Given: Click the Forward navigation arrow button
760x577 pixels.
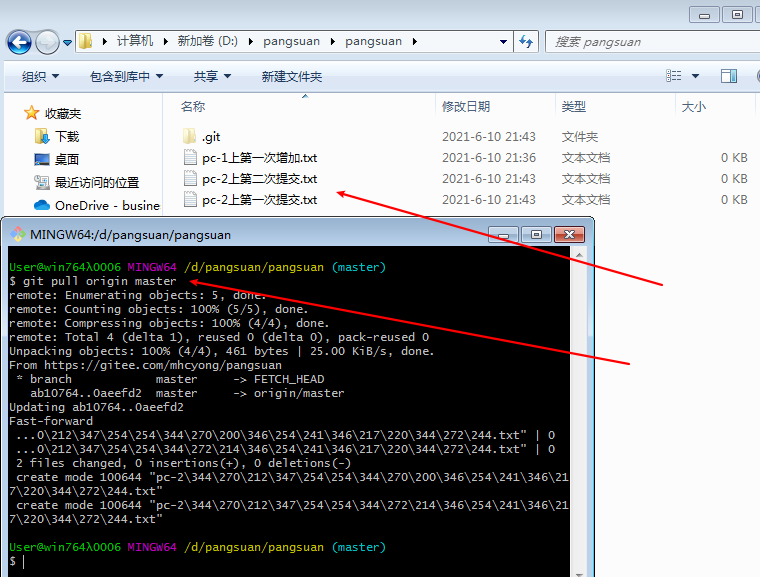Looking at the screenshot, I should tap(47, 42).
